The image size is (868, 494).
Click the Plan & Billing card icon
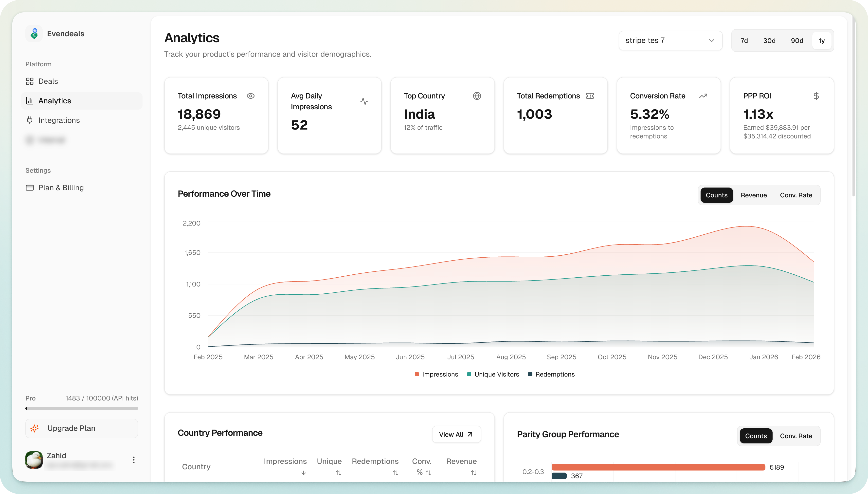30,188
